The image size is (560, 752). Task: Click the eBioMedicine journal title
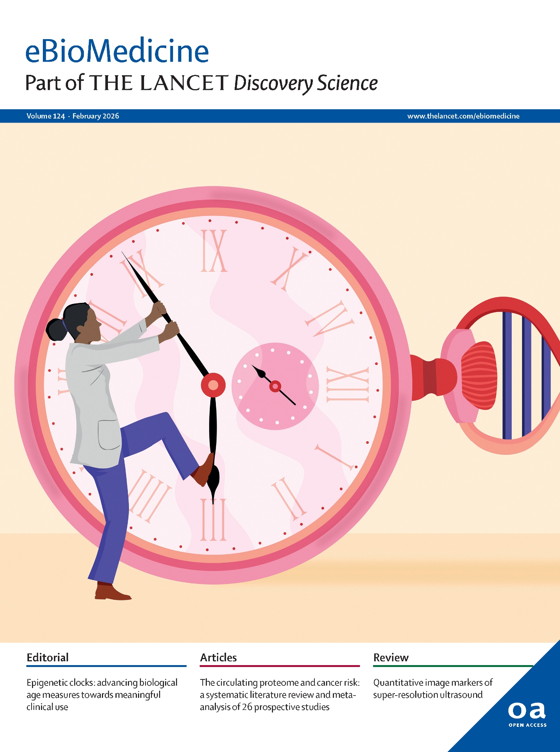tap(117, 51)
